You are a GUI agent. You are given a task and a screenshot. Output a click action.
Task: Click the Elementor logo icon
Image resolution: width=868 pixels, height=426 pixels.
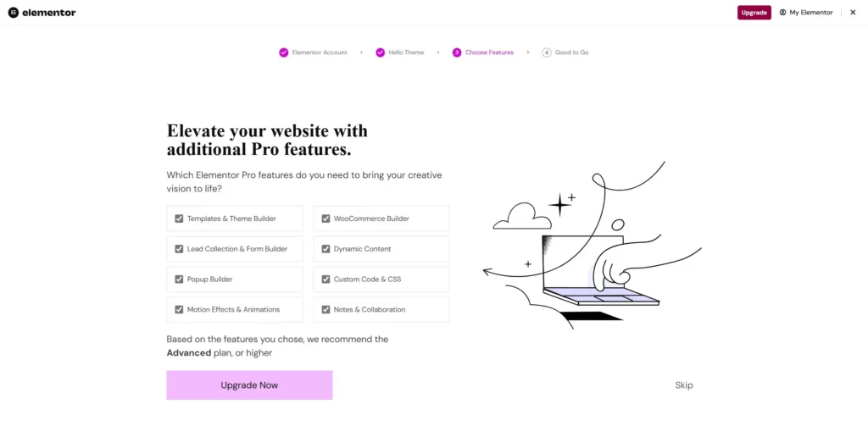pyautogui.click(x=13, y=13)
